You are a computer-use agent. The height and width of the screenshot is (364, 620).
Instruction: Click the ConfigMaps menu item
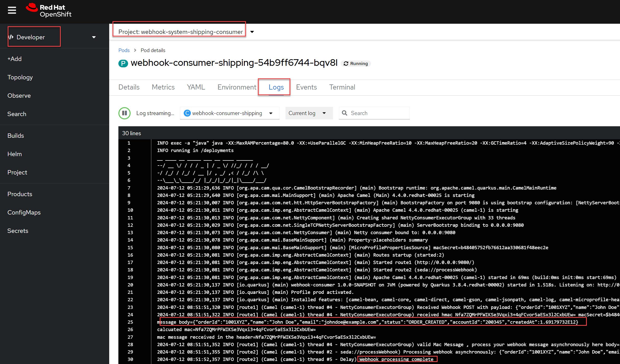point(25,212)
